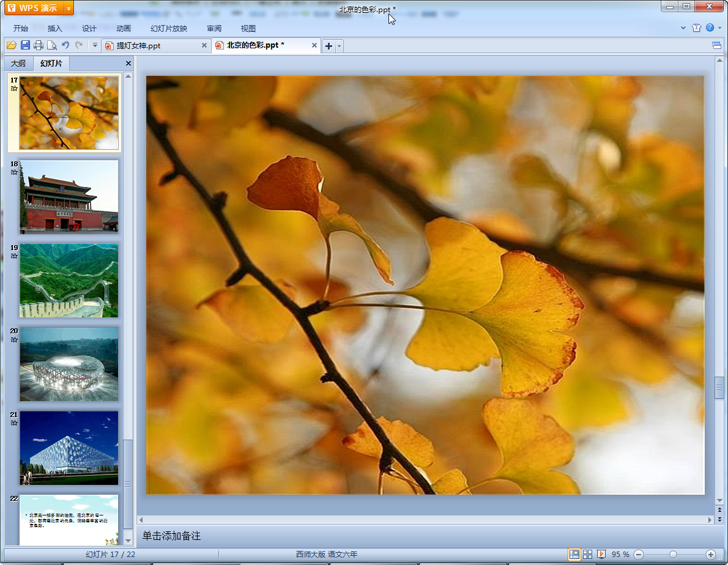Click the 95 % zoom level text
This screenshot has width=728, height=565.
pyautogui.click(x=620, y=555)
